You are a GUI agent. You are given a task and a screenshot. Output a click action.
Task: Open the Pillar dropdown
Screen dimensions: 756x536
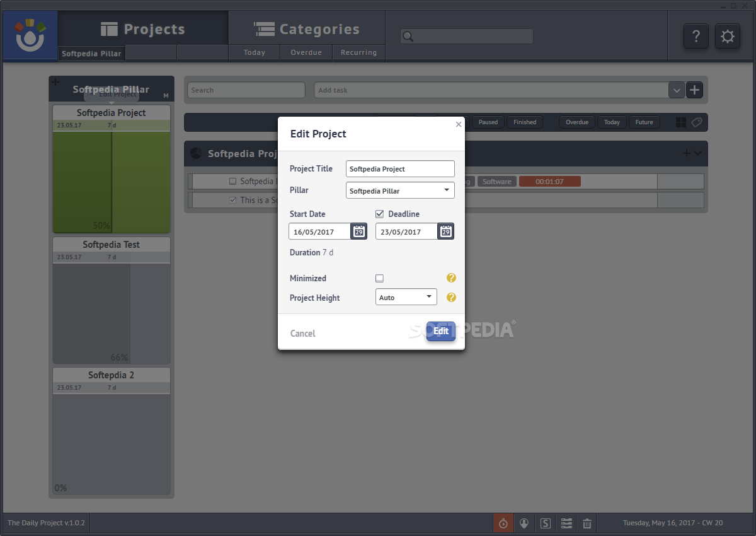point(400,190)
